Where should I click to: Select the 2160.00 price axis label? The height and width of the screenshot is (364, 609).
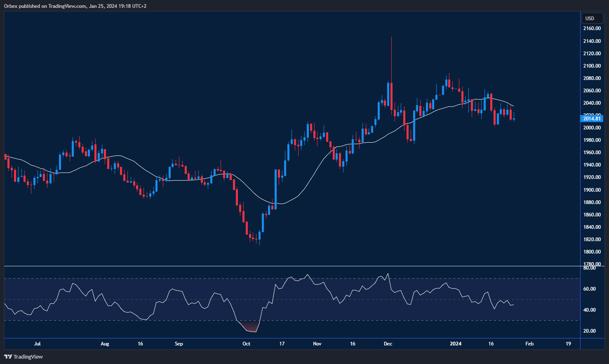(x=592, y=28)
